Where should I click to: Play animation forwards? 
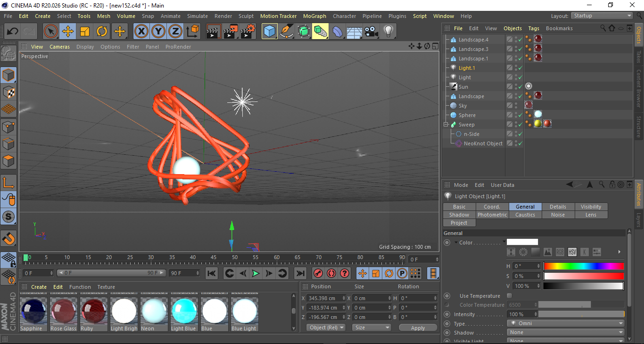[x=256, y=273]
